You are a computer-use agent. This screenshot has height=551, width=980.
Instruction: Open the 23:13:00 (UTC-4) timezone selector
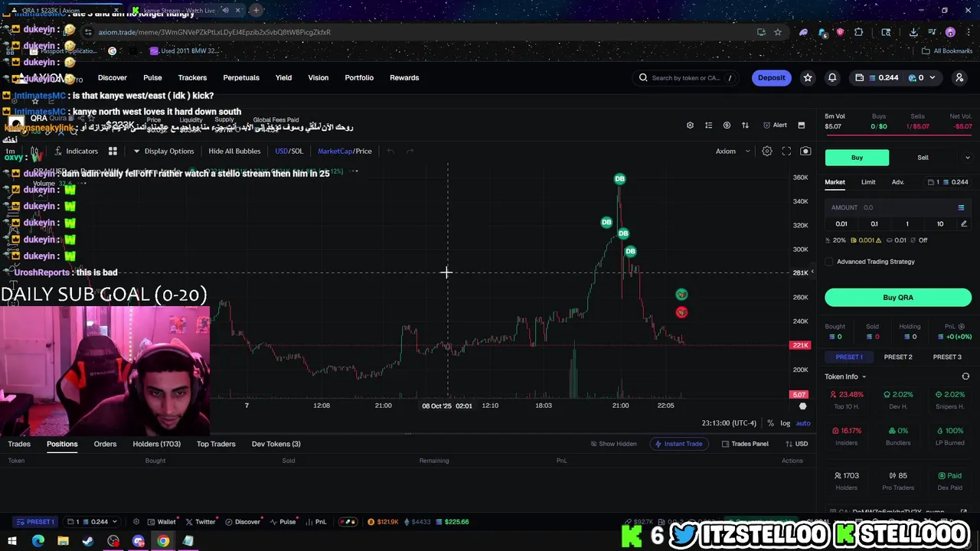729,423
